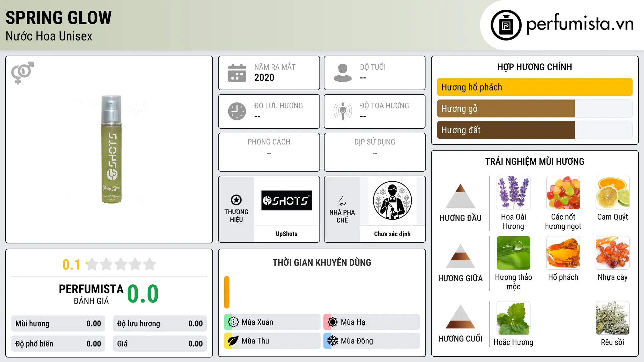Click the Hương hổ phách accord bar
The image size is (644, 362).
(x=535, y=87)
